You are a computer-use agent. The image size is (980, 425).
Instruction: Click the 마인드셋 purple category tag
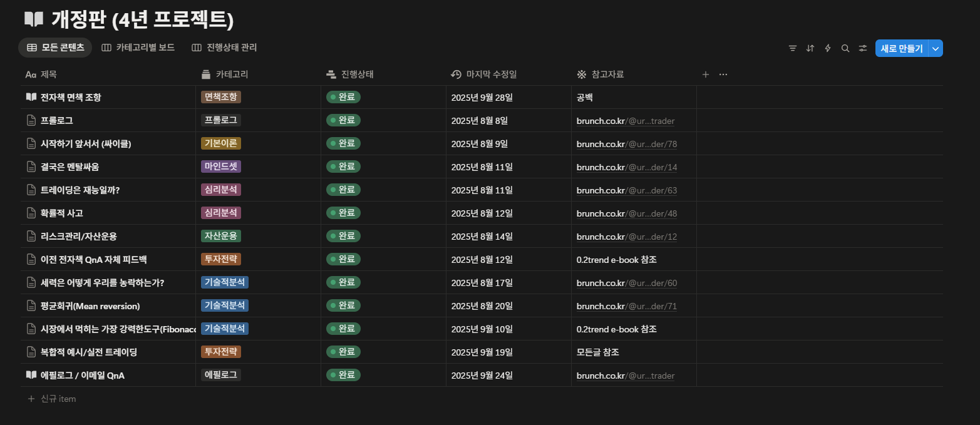coord(221,166)
